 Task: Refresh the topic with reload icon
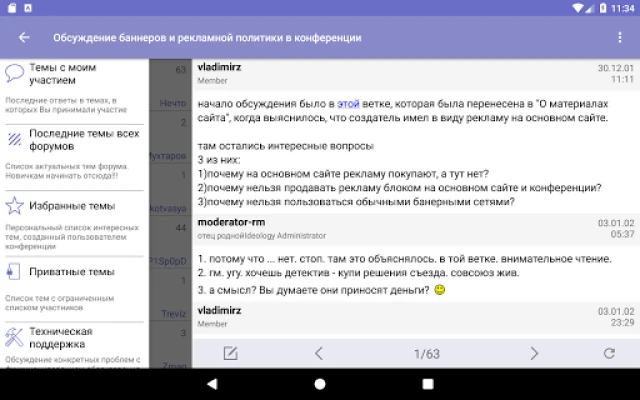click(x=609, y=353)
